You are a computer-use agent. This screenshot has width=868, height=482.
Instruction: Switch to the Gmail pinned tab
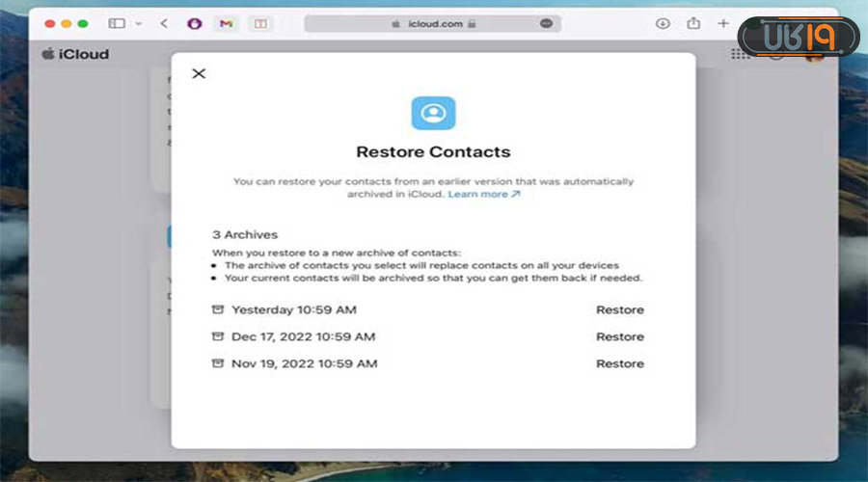click(226, 23)
